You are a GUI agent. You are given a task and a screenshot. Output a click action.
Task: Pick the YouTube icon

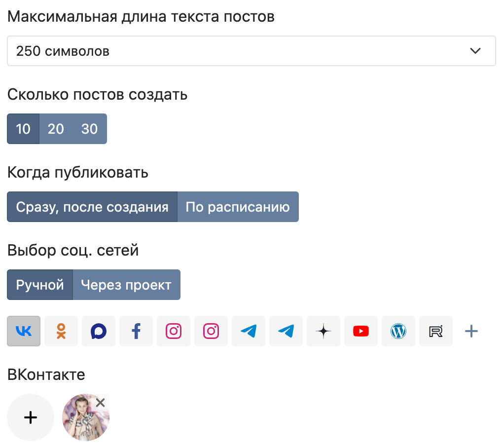[x=361, y=331]
